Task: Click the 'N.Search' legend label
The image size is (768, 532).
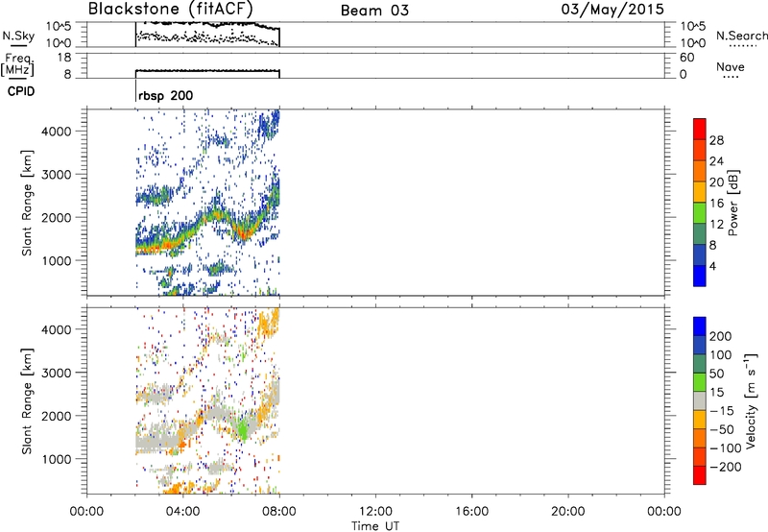Action: 742,36
